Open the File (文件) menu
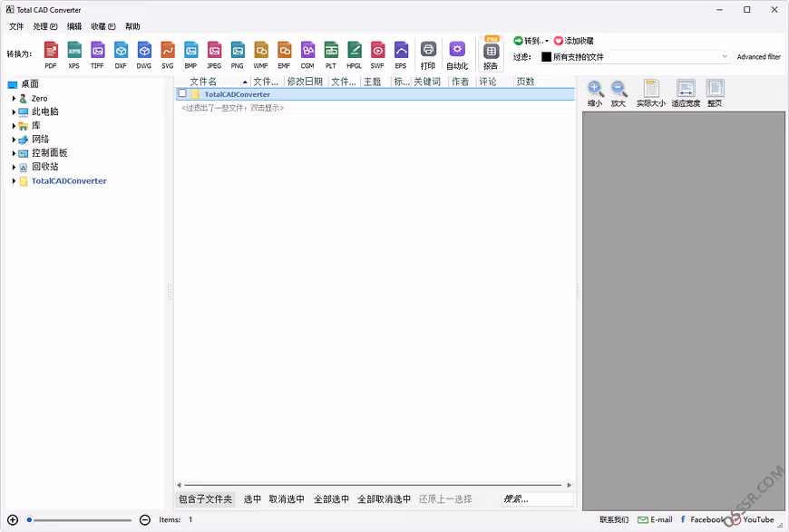 pos(16,26)
